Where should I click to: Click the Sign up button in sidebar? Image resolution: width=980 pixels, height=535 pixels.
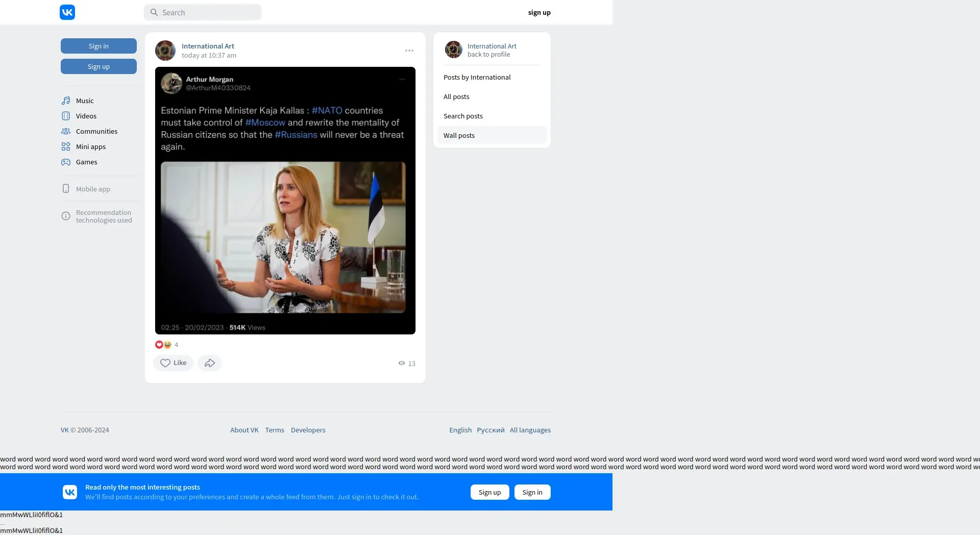click(x=99, y=66)
